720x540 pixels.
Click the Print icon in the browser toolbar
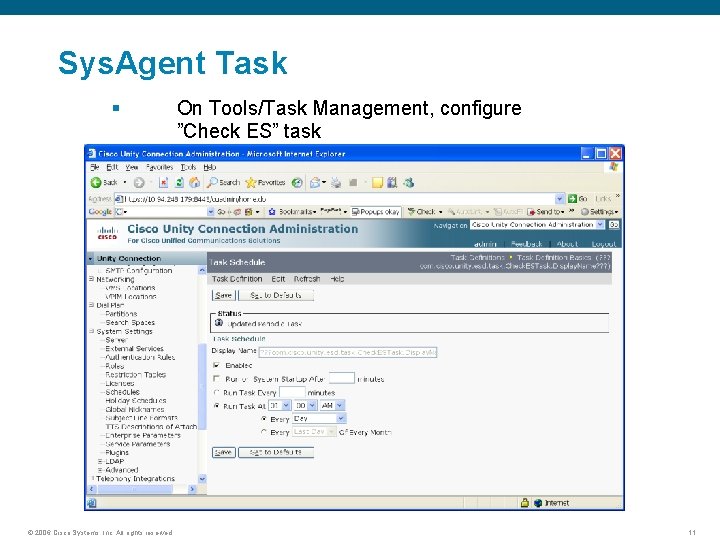(336, 183)
